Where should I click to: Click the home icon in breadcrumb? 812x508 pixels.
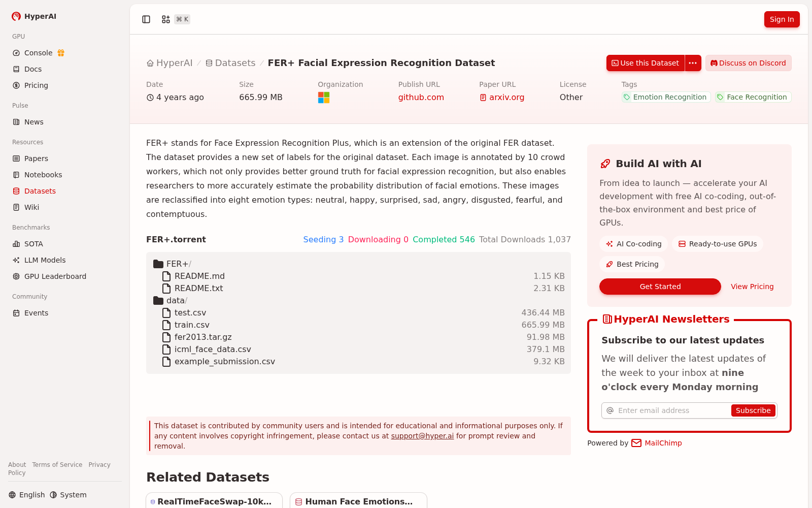(x=150, y=63)
